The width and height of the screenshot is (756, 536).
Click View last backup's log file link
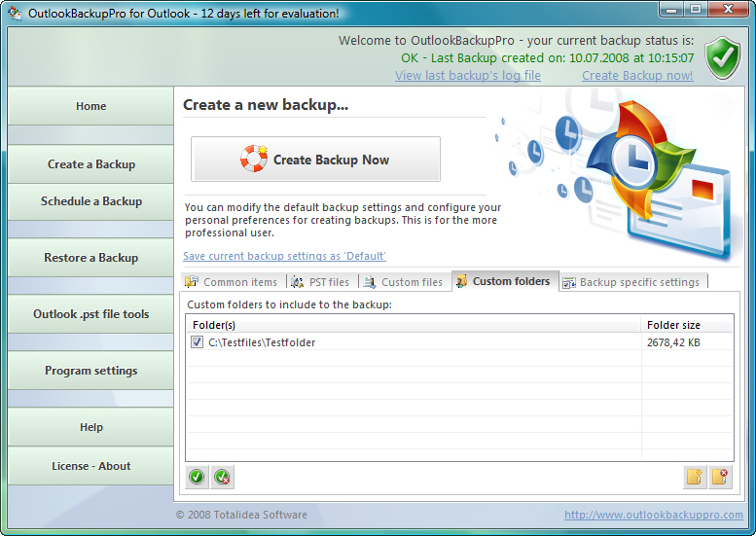click(468, 76)
